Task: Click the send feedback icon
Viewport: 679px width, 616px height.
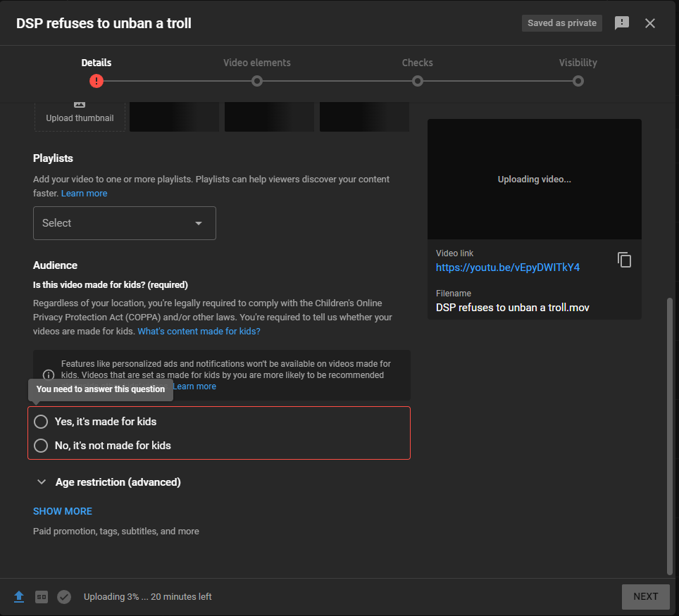Action: [621, 23]
